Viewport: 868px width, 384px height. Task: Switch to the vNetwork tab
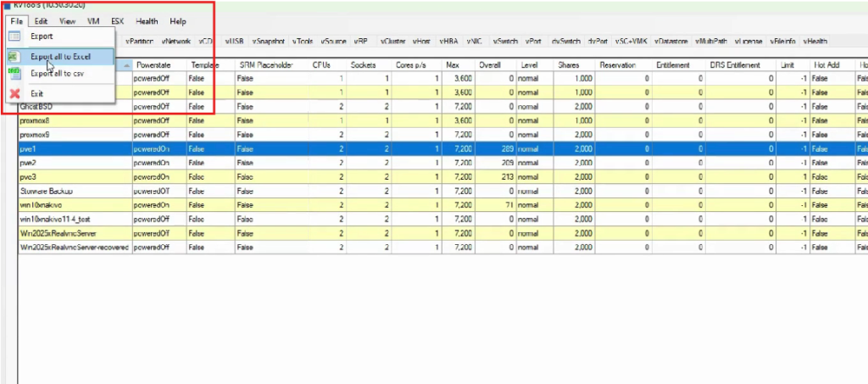point(175,41)
